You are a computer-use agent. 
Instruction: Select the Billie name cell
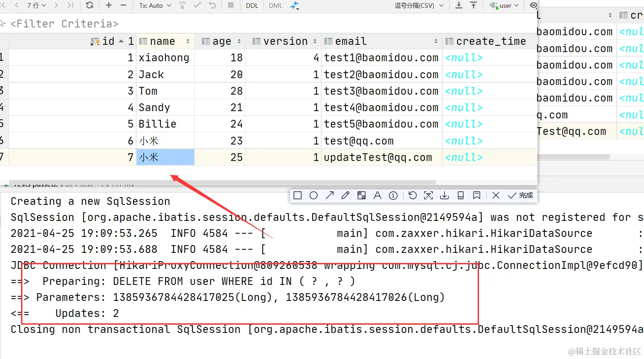[165, 124]
